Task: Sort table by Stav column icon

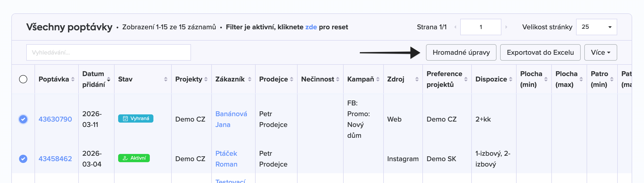Action: pyautogui.click(x=166, y=79)
